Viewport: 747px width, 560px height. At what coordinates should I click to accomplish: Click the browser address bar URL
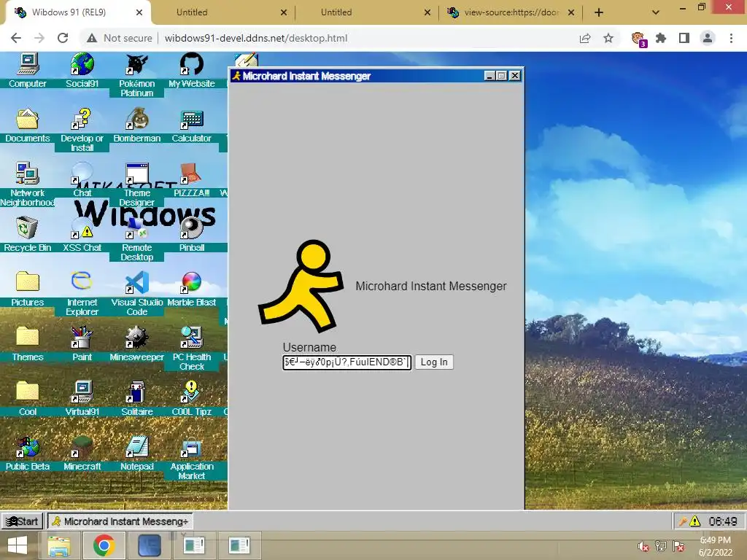[256, 38]
